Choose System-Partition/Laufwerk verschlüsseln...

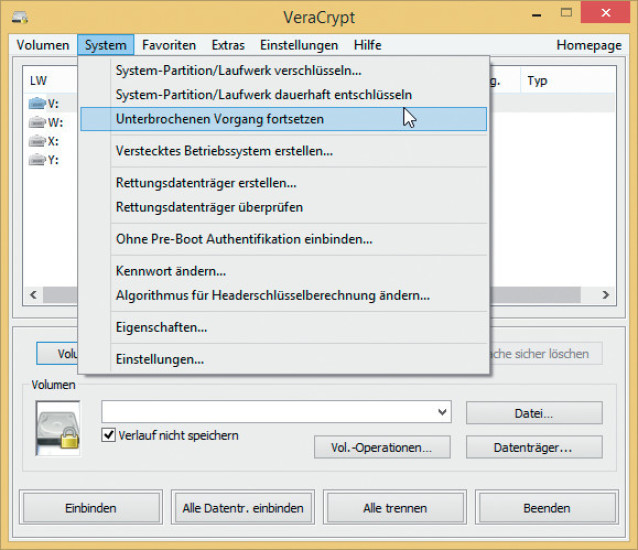pos(284,70)
